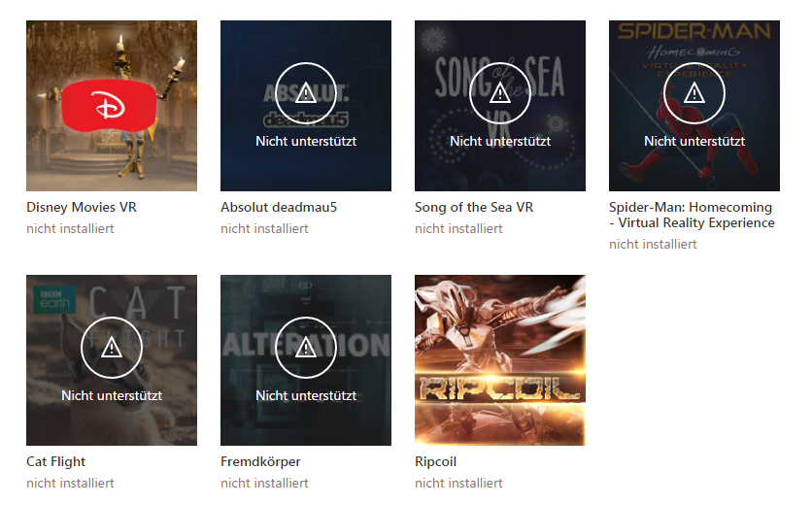812x505 pixels.
Task: Click the warning icon on Cat Flight
Action: (x=112, y=348)
